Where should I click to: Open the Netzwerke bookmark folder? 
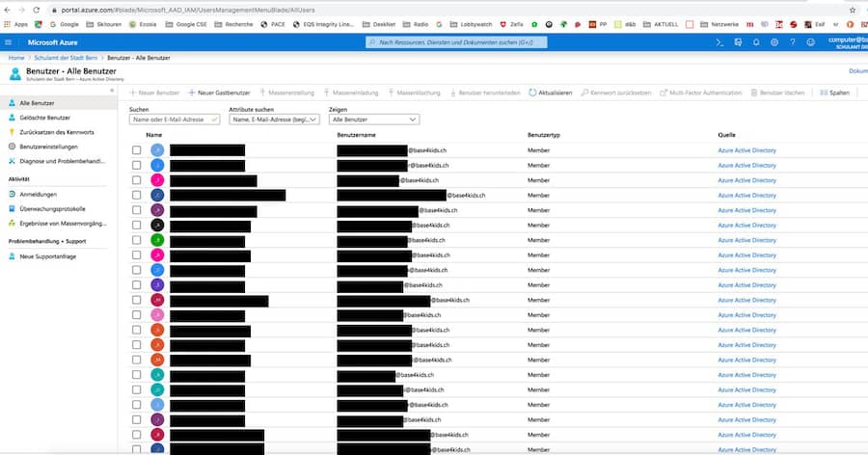tap(719, 24)
